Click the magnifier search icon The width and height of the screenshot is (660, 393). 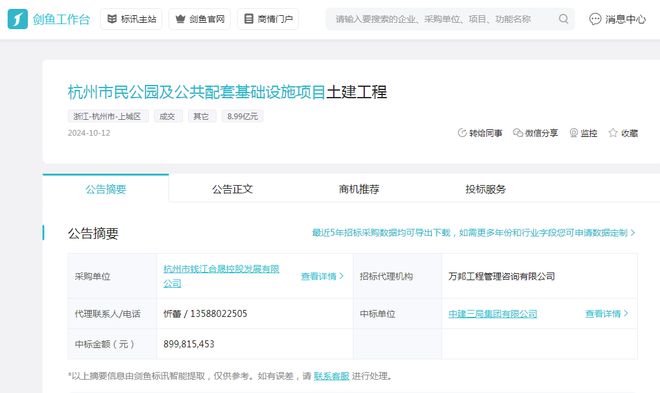point(564,19)
